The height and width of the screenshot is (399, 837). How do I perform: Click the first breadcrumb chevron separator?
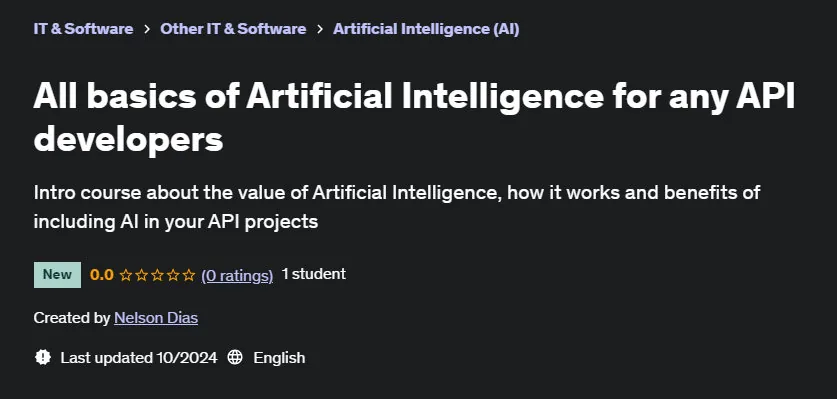coord(147,29)
